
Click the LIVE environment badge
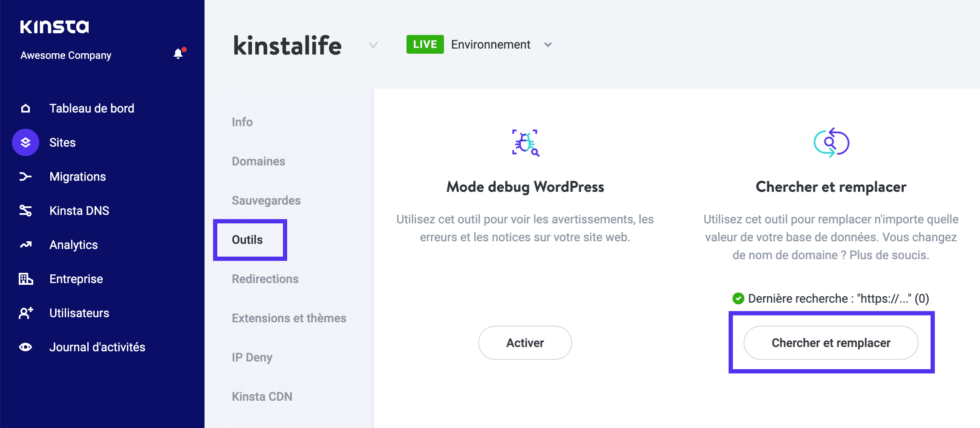(x=424, y=44)
